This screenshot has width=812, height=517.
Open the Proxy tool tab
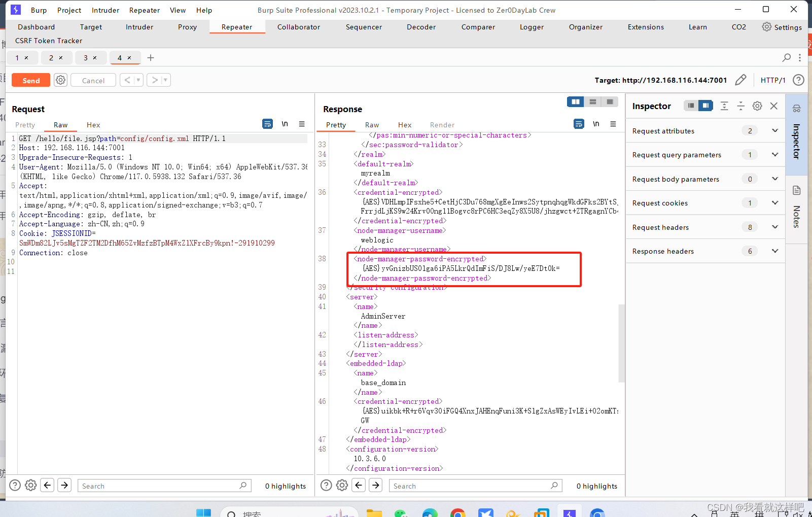[187, 27]
